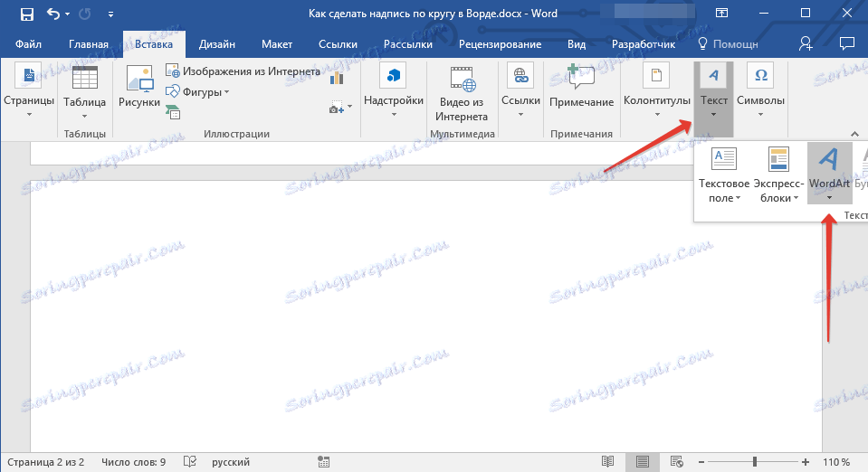Viewport: 868px width, 472px height.
Task: Open the Файл menu
Action: [28, 44]
